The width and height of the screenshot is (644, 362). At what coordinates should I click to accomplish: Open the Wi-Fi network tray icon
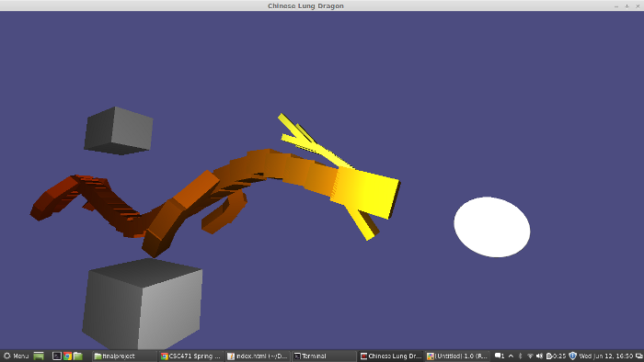pyautogui.click(x=530, y=356)
